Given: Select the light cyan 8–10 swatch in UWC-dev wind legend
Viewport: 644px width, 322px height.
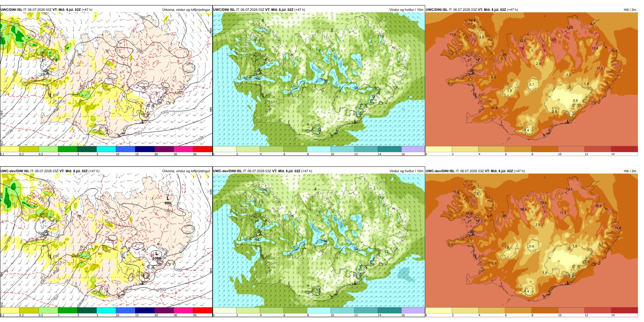Looking at the screenshot, I should pos(319,310).
